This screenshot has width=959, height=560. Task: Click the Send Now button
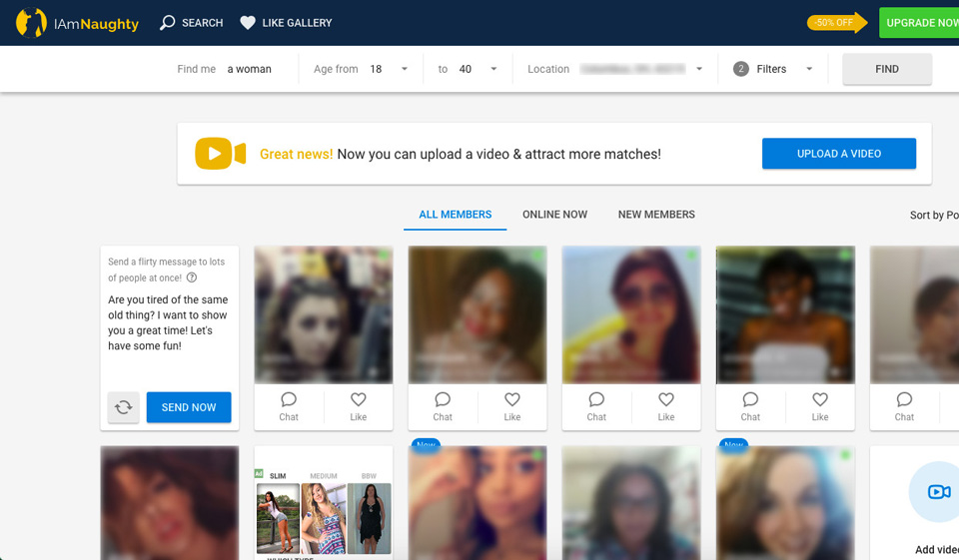(189, 407)
